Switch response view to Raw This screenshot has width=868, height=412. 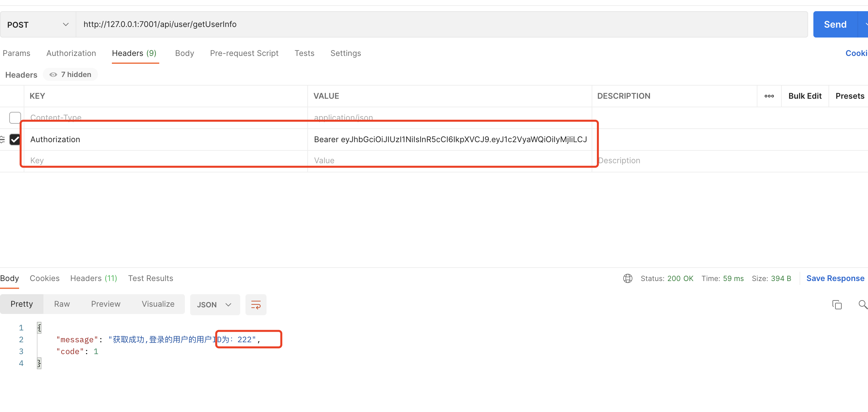click(62, 304)
